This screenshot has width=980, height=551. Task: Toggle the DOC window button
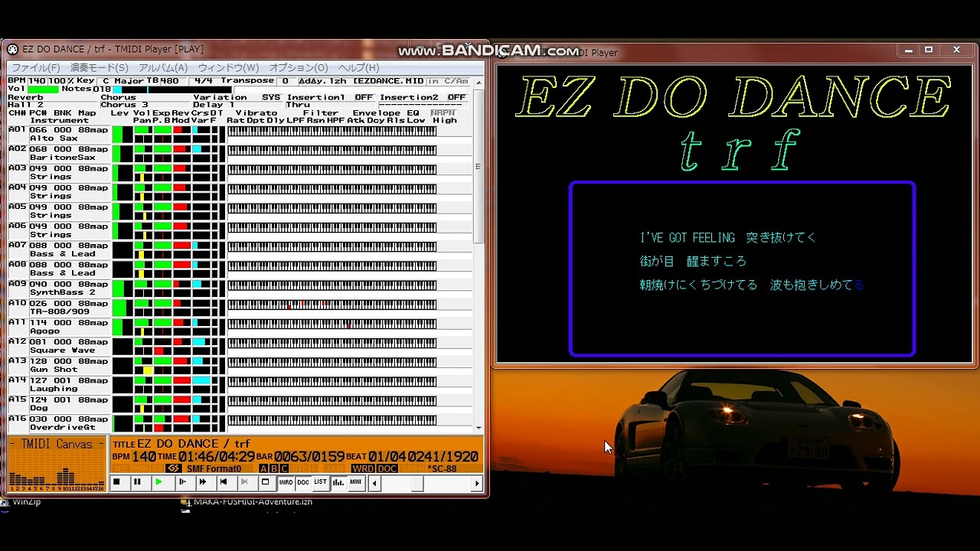click(303, 482)
